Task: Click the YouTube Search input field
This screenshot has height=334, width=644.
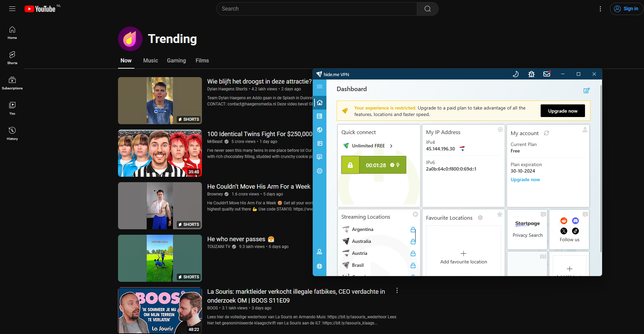Action: tap(317, 9)
